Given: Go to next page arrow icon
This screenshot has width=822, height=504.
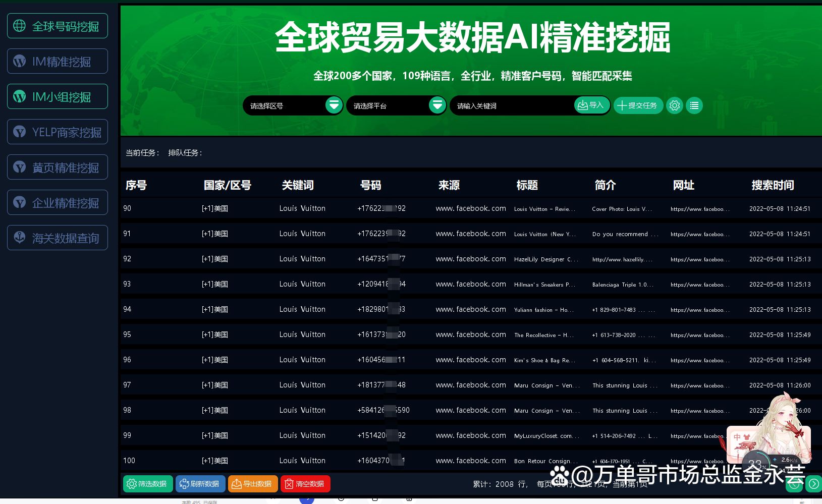Looking at the screenshot, I should tap(813, 484).
